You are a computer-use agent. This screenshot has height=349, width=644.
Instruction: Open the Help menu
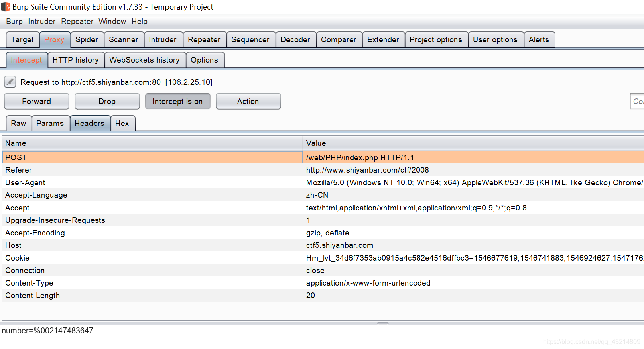(140, 22)
